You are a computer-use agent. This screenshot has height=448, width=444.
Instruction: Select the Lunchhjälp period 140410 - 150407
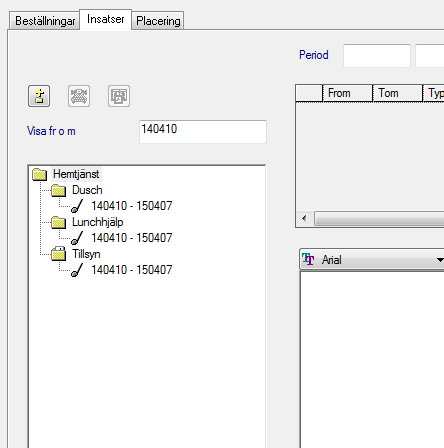(x=132, y=238)
